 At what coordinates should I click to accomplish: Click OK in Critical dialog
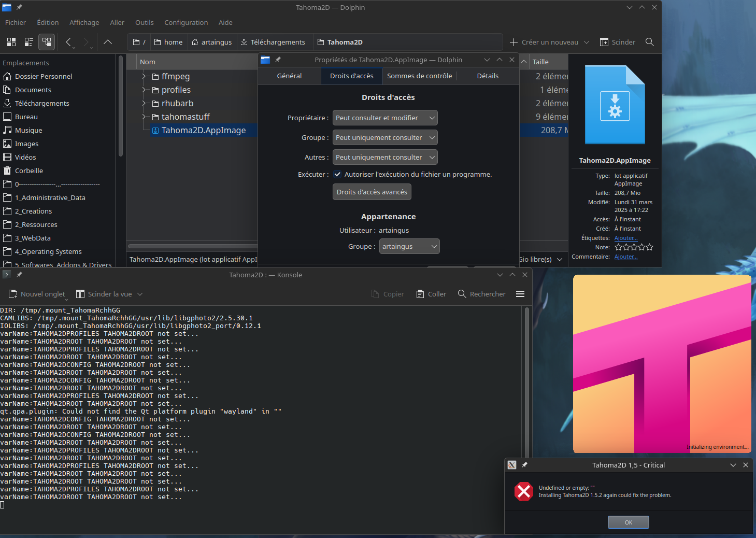click(628, 522)
